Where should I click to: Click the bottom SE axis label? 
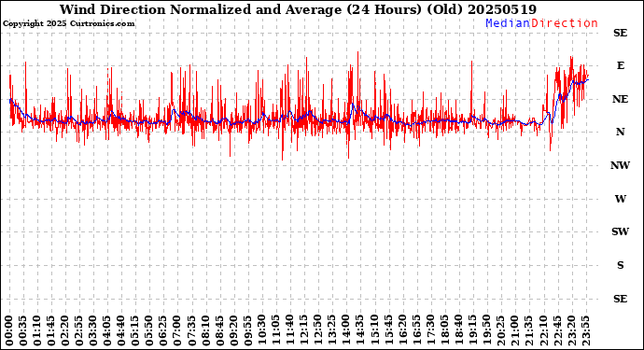pyautogui.click(x=620, y=299)
